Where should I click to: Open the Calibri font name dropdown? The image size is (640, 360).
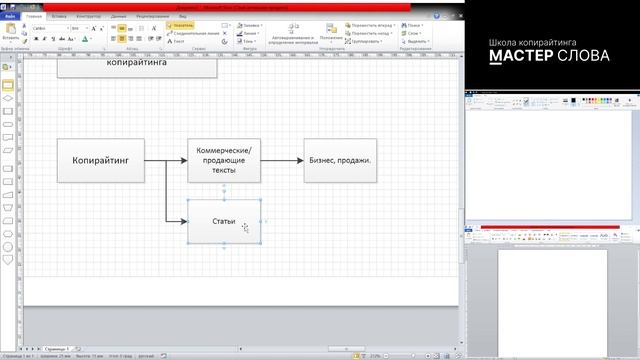pos(68,28)
